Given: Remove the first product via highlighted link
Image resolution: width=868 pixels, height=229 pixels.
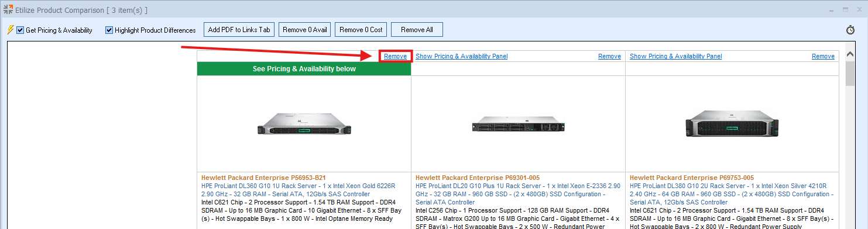Looking at the screenshot, I should point(396,56).
